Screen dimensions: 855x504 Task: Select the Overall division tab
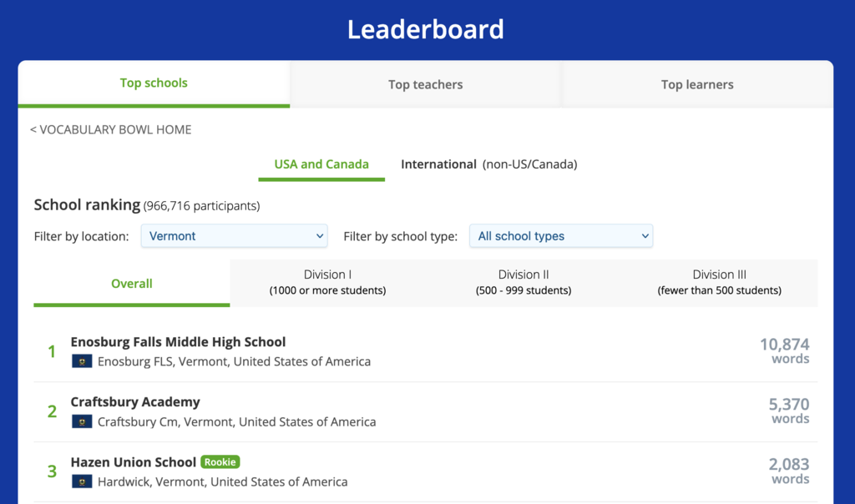pos(132,284)
